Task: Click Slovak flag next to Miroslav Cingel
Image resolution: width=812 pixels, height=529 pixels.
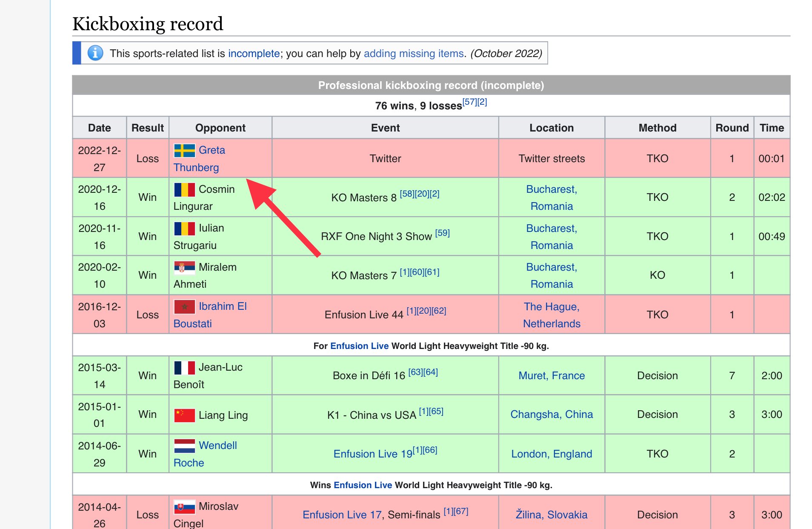Action: click(184, 507)
